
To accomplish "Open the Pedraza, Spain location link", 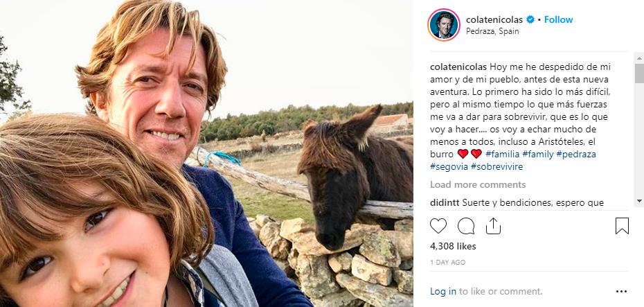I will pyautogui.click(x=492, y=31).
